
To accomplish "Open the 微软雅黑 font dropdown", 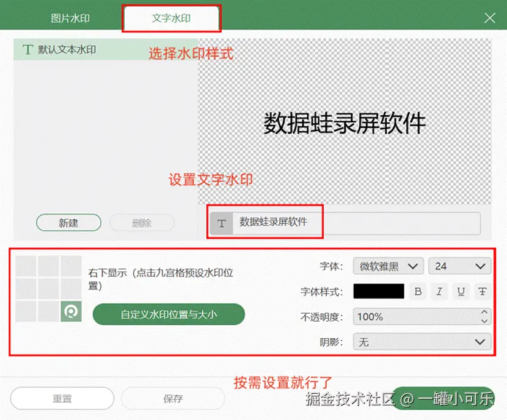I will [x=388, y=266].
